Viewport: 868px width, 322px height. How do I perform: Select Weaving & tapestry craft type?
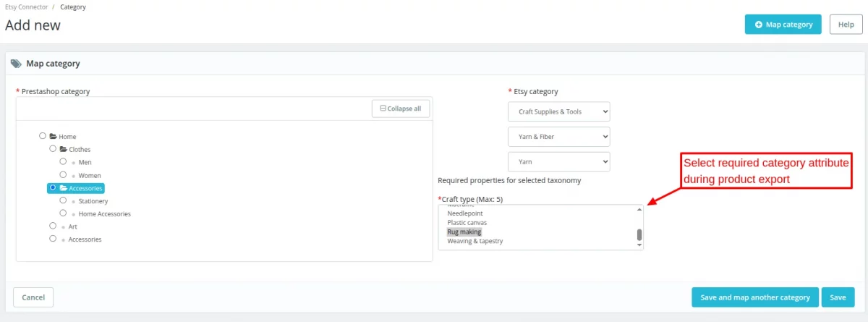point(475,241)
